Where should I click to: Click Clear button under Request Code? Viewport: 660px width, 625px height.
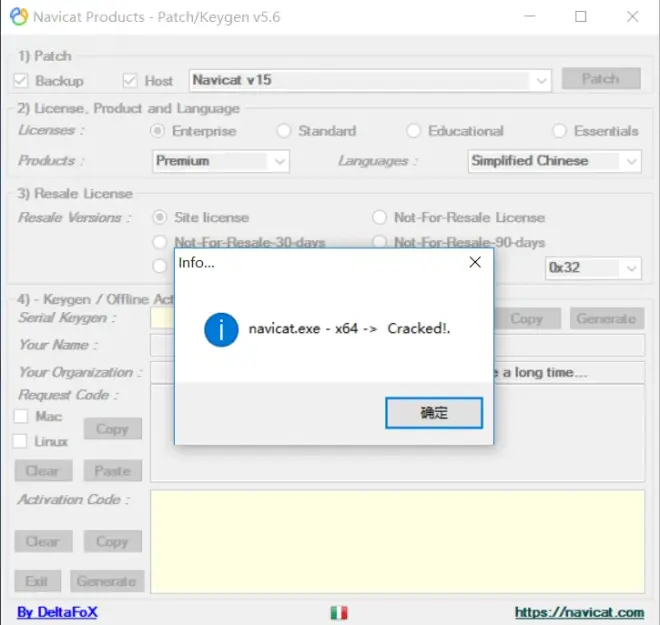pos(43,471)
